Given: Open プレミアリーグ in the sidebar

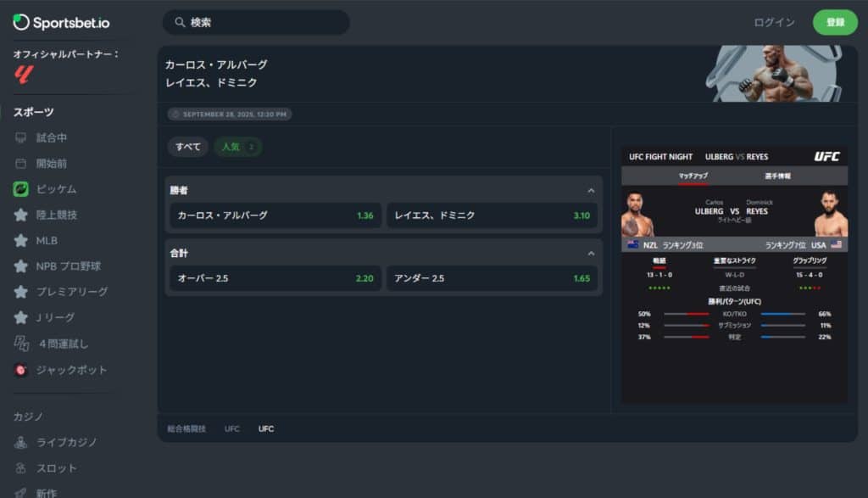Looking at the screenshot, I should coord(72,291).
